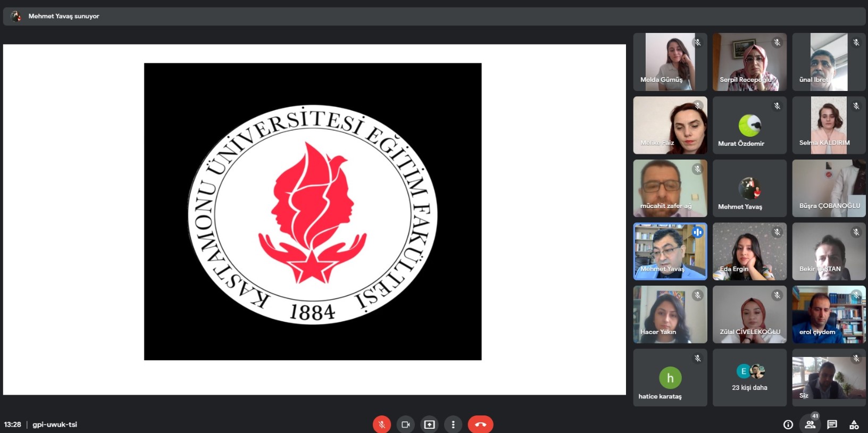The width and height of the screenshot is (868, 433).
Task: Click the name label 'Hacer Yakın'
Action: click(x=658, y=332)
